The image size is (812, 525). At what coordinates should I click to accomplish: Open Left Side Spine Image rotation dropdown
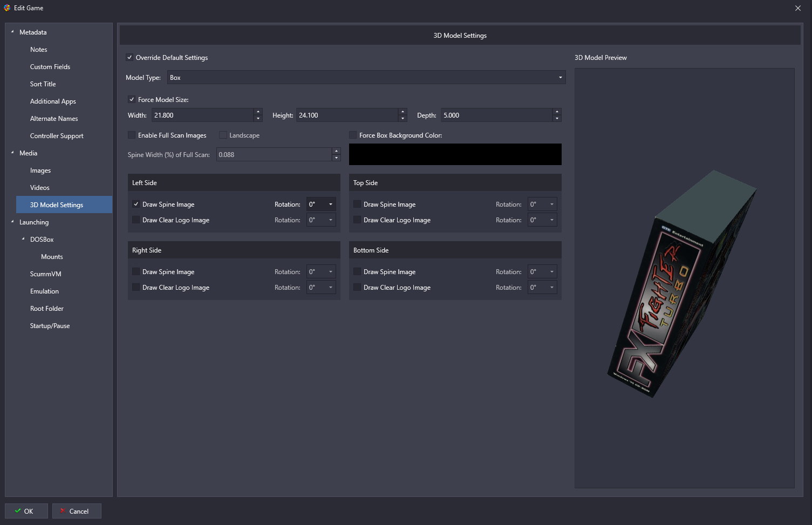(x=321, y=204)
